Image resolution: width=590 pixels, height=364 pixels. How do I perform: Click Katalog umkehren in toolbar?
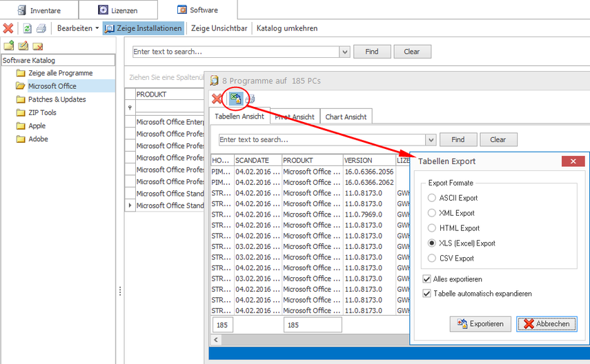tap(287, 28)
